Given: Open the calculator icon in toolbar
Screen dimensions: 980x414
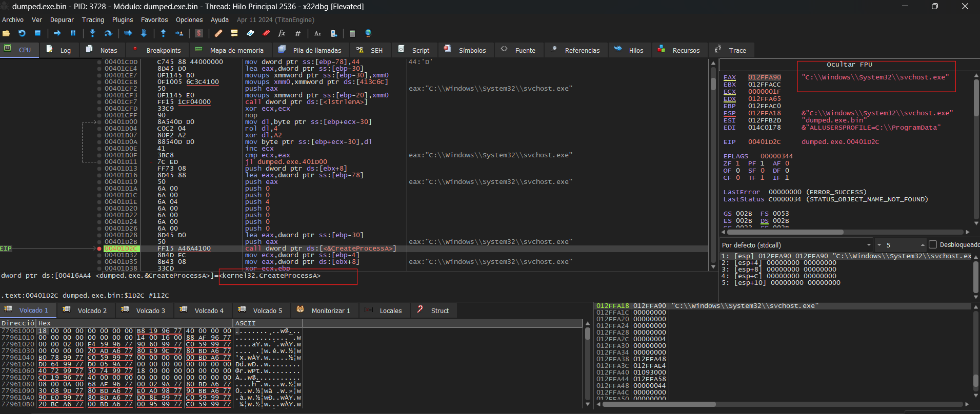Looking at the screenshot, I should (x=352, y=33).
